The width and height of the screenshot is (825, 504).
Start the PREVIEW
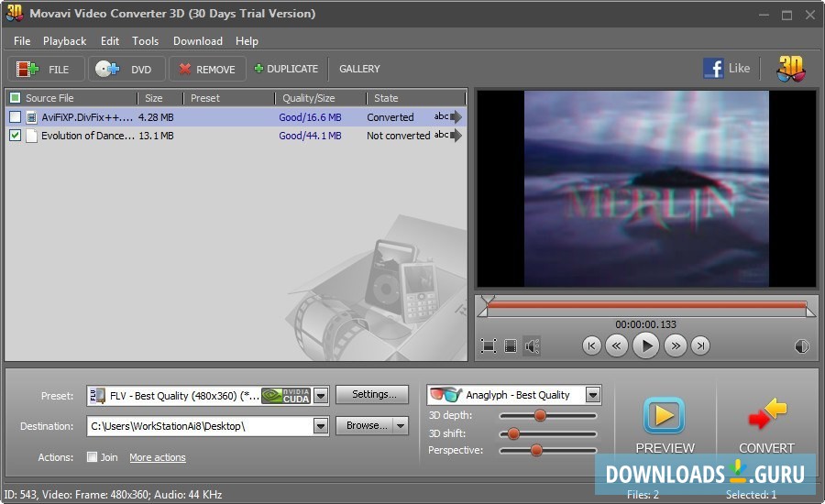click(665, 425)
